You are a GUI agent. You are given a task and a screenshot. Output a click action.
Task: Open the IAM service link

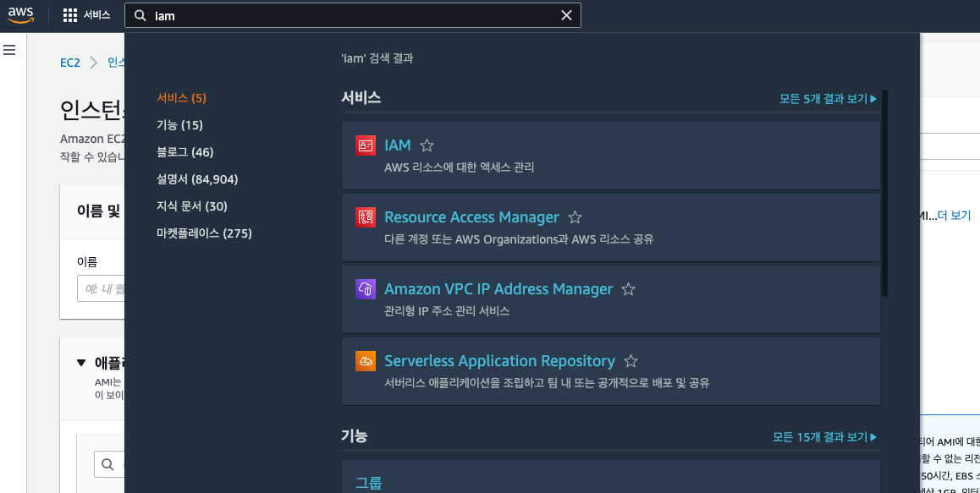point(398,145)
